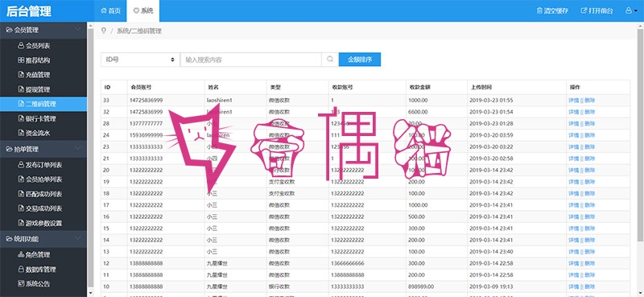The height and width of the screenshot is (297, 644).
Task: Open 详情 for row ID 24
Action: [x=573, y=135]
